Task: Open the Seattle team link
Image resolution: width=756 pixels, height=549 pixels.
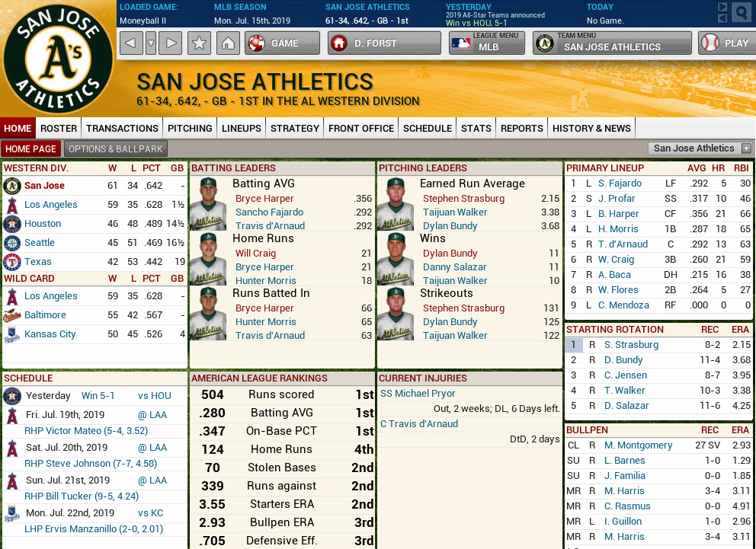Action: click(40, 243)
